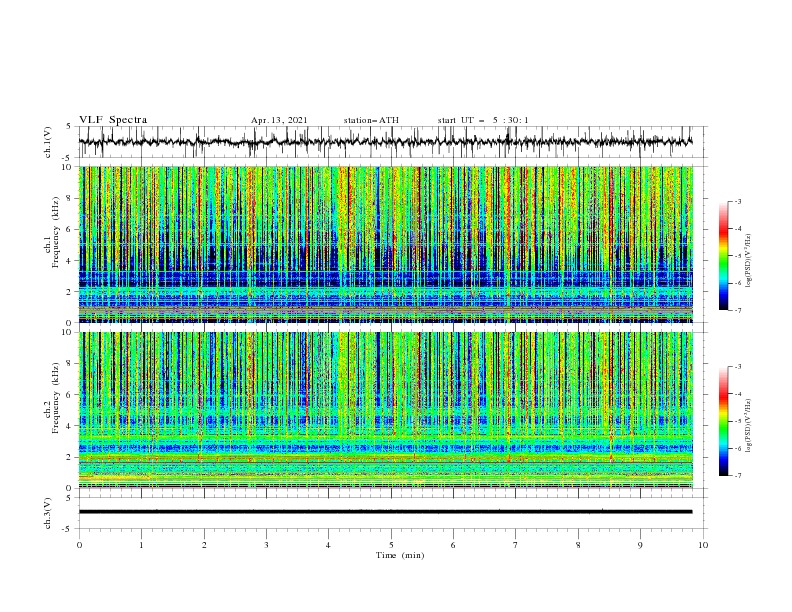Click the ch.1 spectrogram plot
Viewport: 792px width, 612px height.
(385, 244)
